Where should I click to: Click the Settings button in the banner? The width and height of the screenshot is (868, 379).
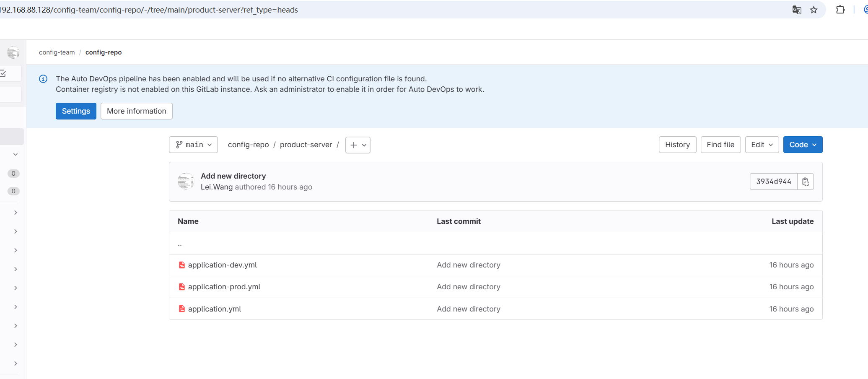point(76,111)
